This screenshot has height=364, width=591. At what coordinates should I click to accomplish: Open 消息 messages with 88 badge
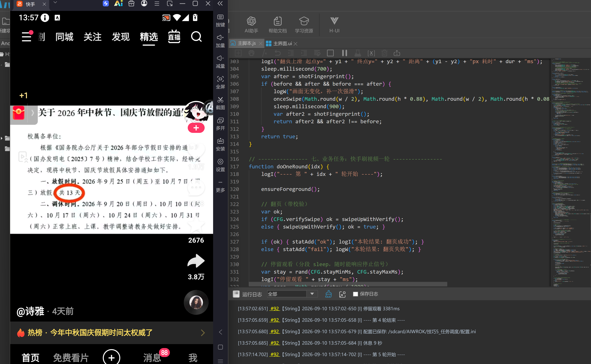tap(153, 357)
